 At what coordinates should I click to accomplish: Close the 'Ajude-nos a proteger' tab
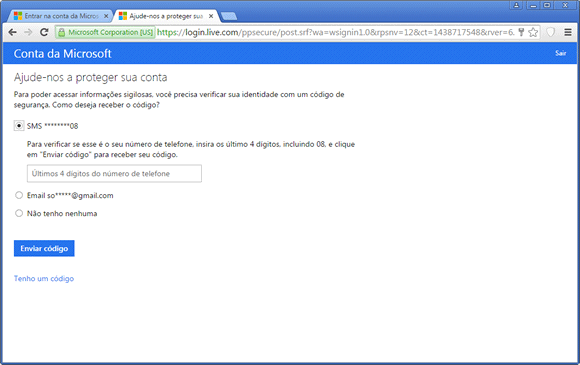coord(211,16)
